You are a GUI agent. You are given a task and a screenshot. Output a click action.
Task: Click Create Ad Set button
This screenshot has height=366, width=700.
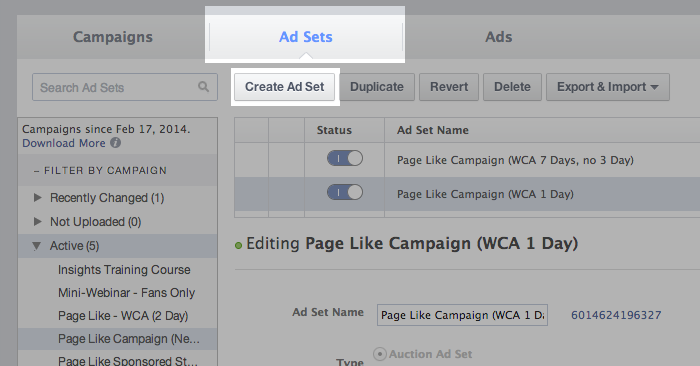284,87
